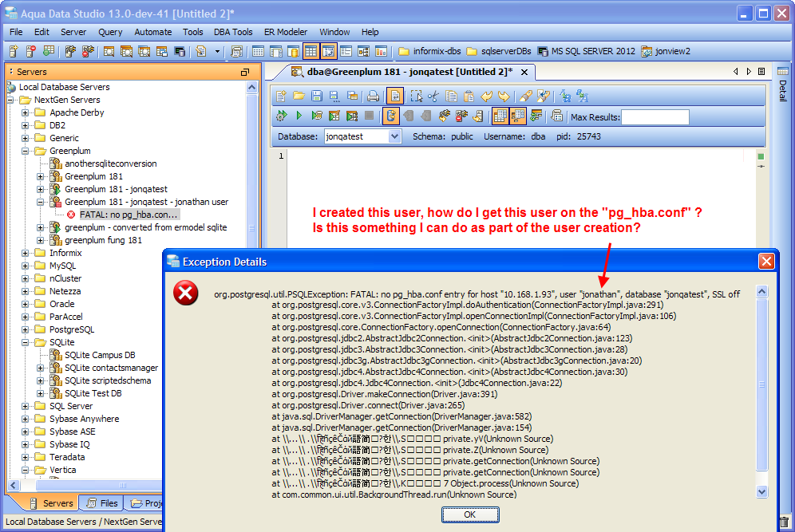Click the Select All dashed rectangle icon
Image resolution: width=795 pixels, height=532 pixels.
pos(417,96)
